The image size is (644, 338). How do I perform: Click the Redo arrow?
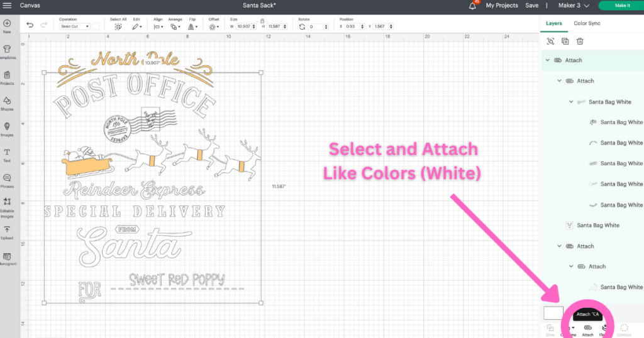click(43, 25)
